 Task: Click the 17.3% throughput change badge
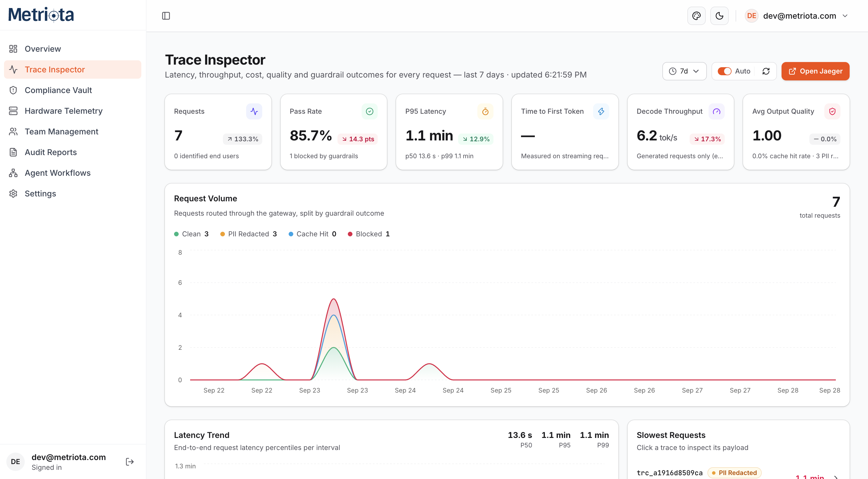click(707, 139)
